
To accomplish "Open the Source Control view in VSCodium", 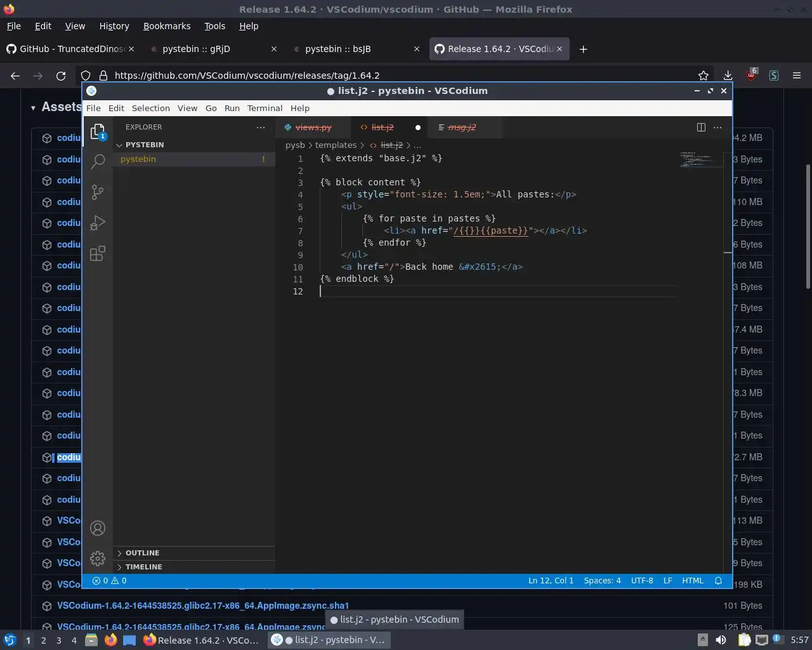I will pyautogui.click(x=98, y=192).
